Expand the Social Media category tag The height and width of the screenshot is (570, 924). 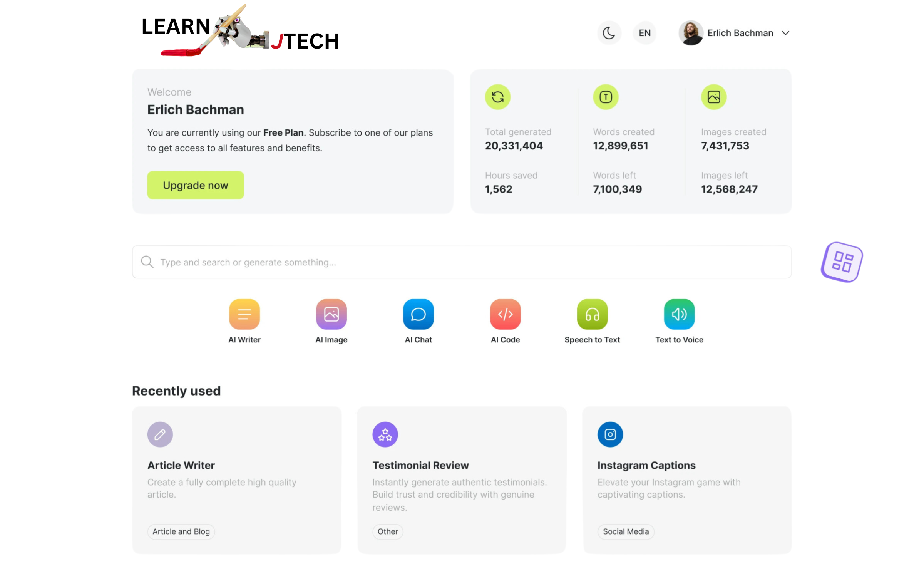pos(626,531)
